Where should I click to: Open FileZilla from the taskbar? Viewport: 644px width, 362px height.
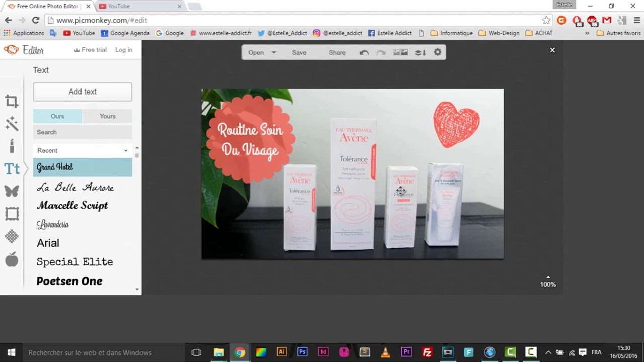[x=427, y=352]
